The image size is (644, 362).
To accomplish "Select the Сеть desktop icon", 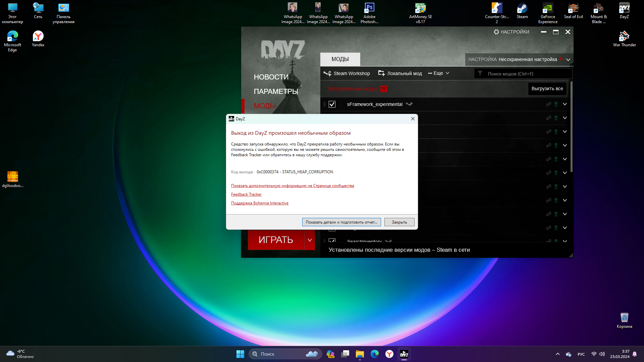I will point(38,11).
